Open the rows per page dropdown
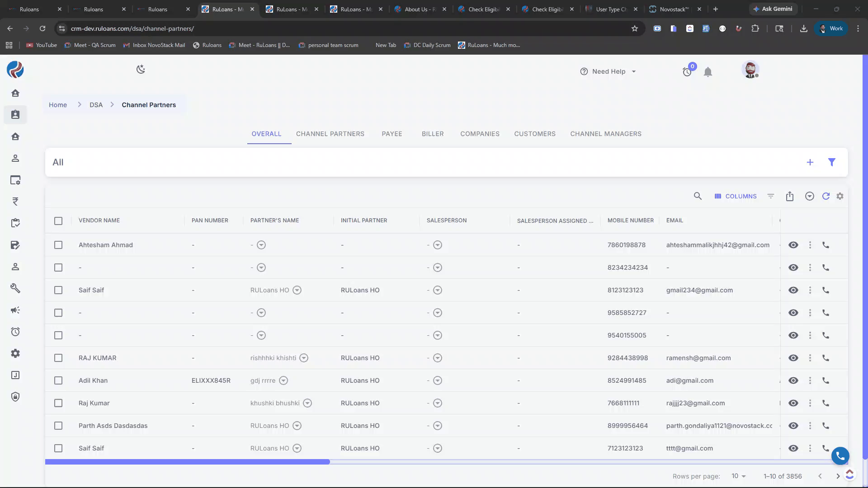The image size is (868, 488). coord(738,476)
